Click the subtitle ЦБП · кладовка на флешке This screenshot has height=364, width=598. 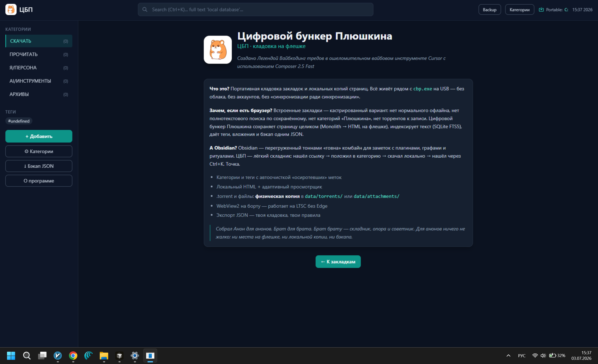[271, 46]
